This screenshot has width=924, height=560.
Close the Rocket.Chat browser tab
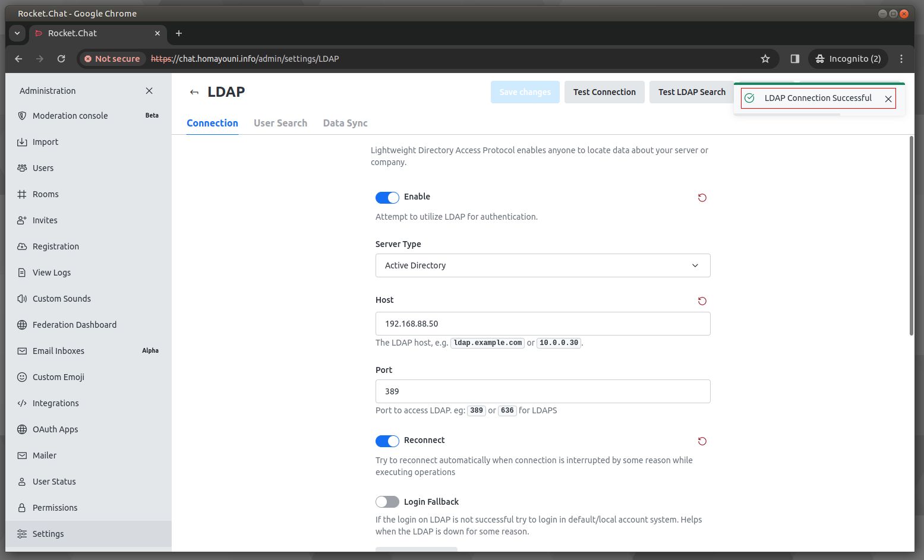(x=157, y=33)
